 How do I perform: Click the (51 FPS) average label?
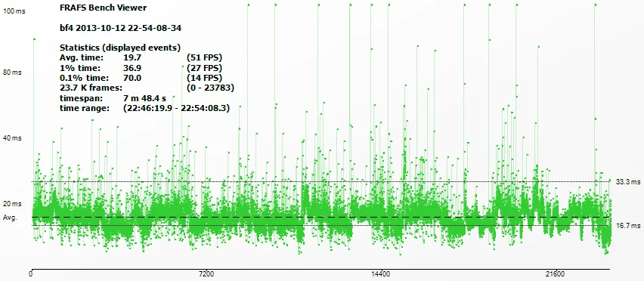click(x=204, y=57)
